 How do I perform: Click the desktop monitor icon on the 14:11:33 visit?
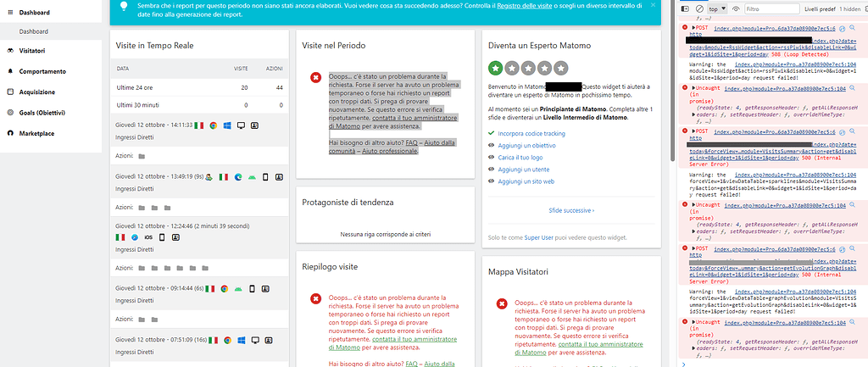click(241, 125)
